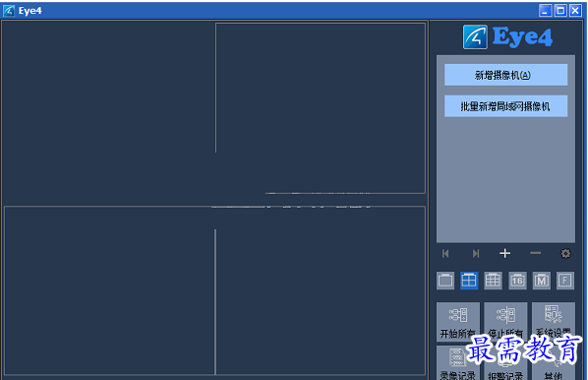Go to next camera page

click(476, 253)
